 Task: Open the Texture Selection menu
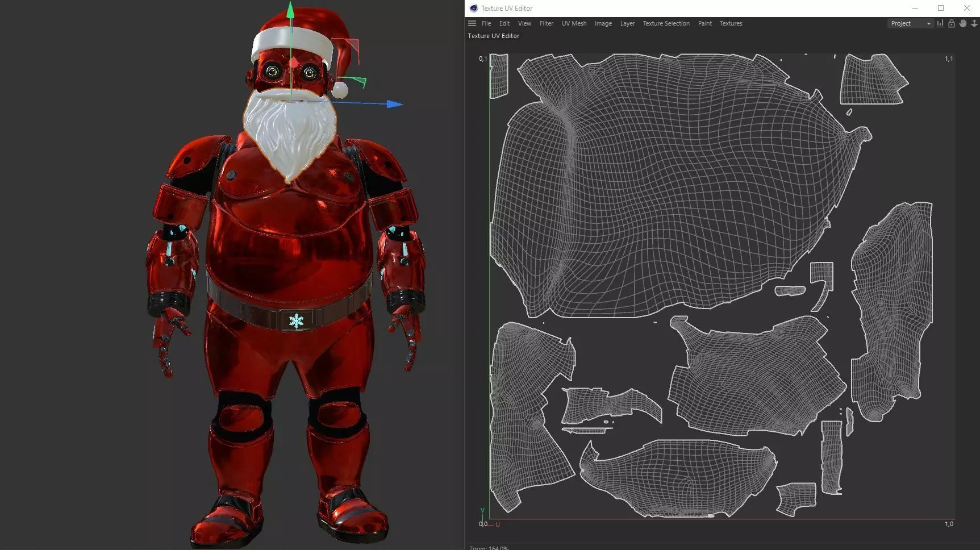666,23
